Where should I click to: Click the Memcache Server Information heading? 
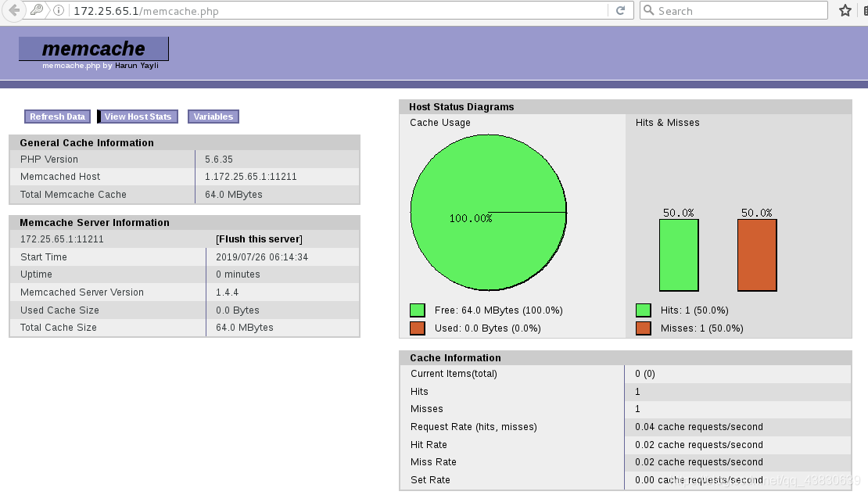pyautogui.click(x=95, y=223)
